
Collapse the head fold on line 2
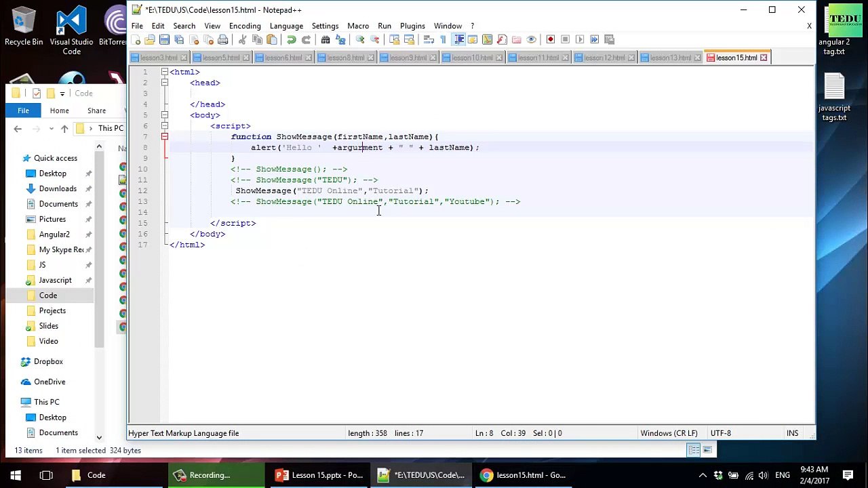[x=164, y=83]
